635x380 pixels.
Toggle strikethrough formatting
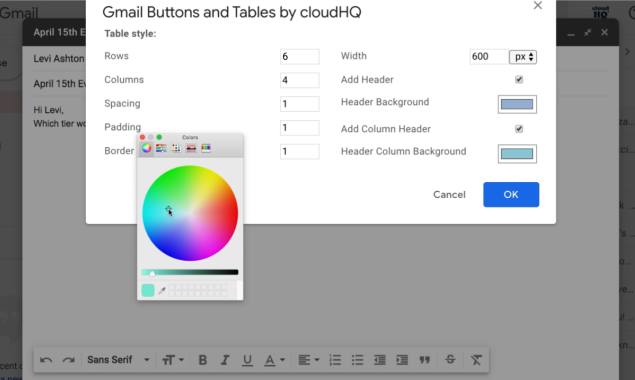point(450,359)
